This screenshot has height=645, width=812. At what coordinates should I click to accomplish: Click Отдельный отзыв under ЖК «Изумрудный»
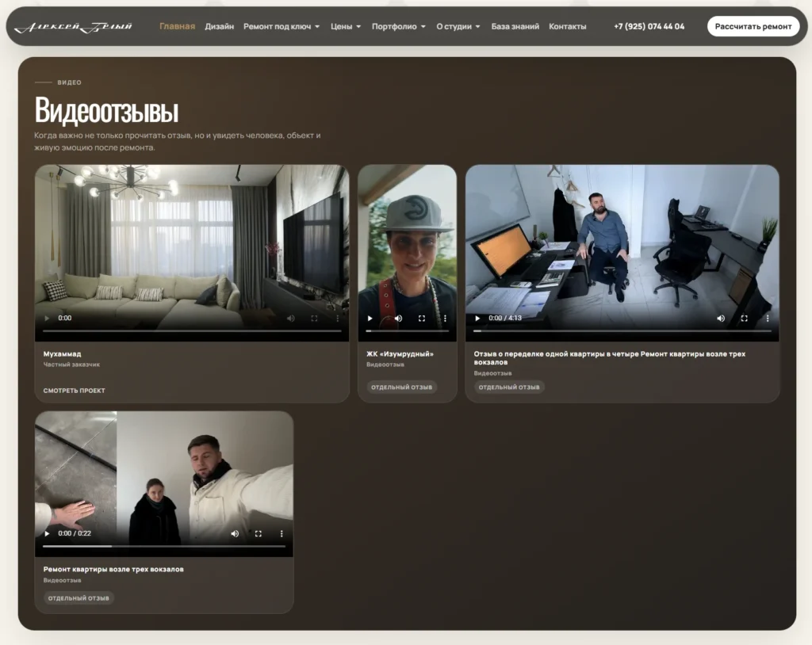point(401,387)
